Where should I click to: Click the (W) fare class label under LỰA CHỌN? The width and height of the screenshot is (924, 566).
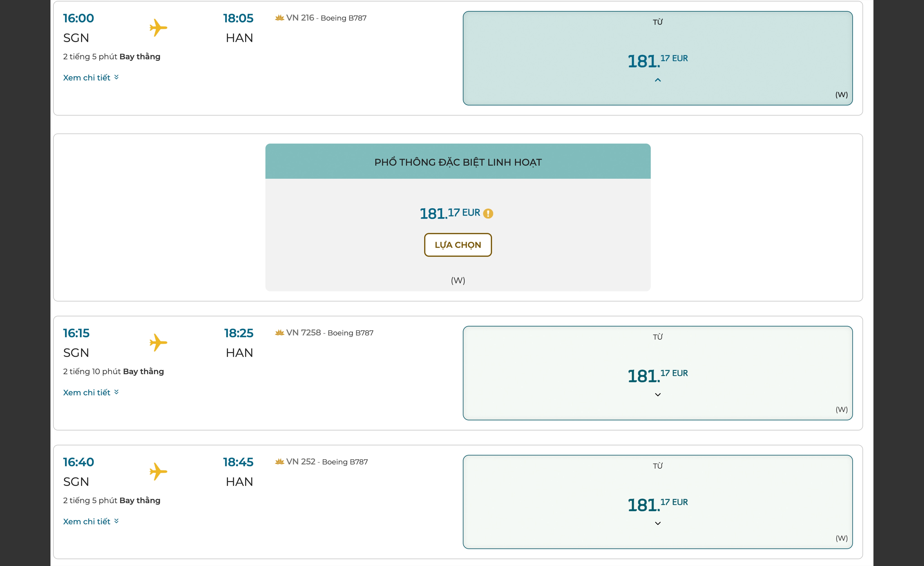[x=458, y=280]
